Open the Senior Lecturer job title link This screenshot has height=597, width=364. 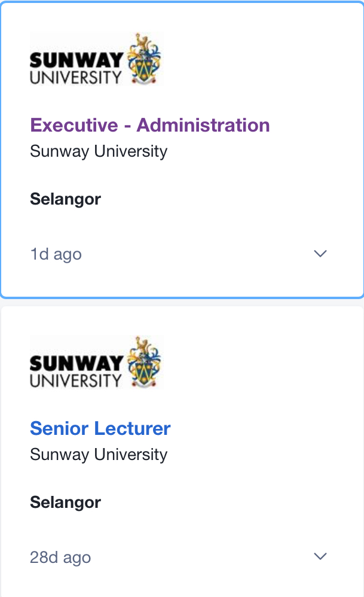[x=100, y=428]
